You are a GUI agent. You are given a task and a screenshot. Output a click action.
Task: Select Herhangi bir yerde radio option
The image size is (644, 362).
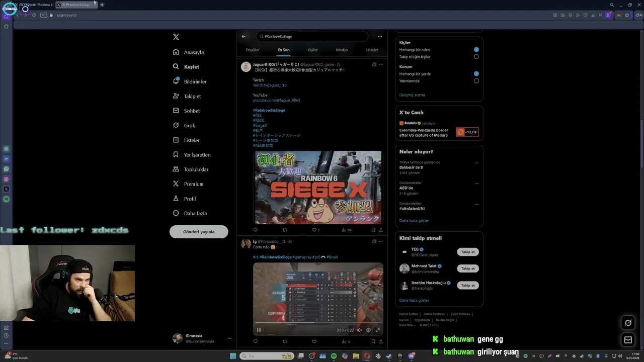476,74
